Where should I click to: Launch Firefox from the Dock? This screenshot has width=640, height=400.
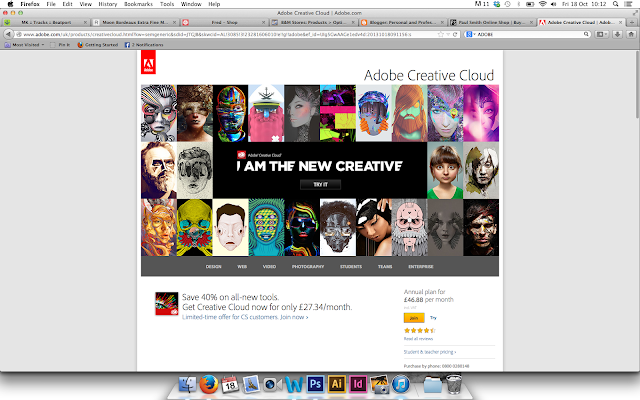(209, 384)
